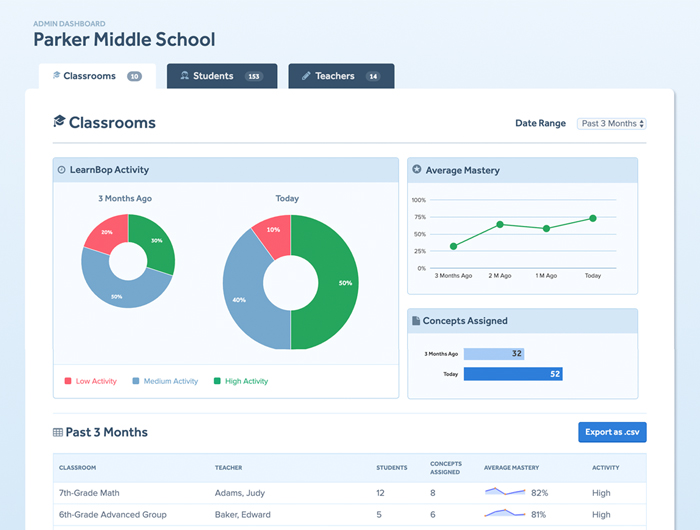Click the Export as .csv button

pos(612,432)
